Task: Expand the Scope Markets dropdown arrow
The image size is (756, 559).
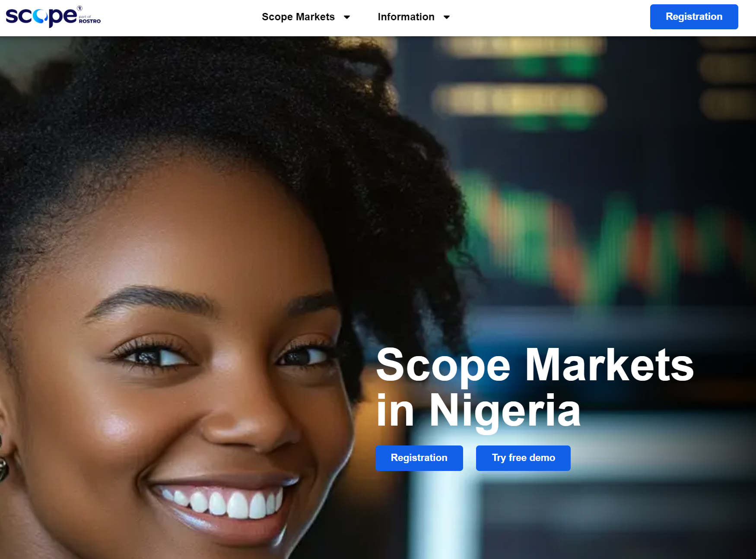Action: point(347,17)
